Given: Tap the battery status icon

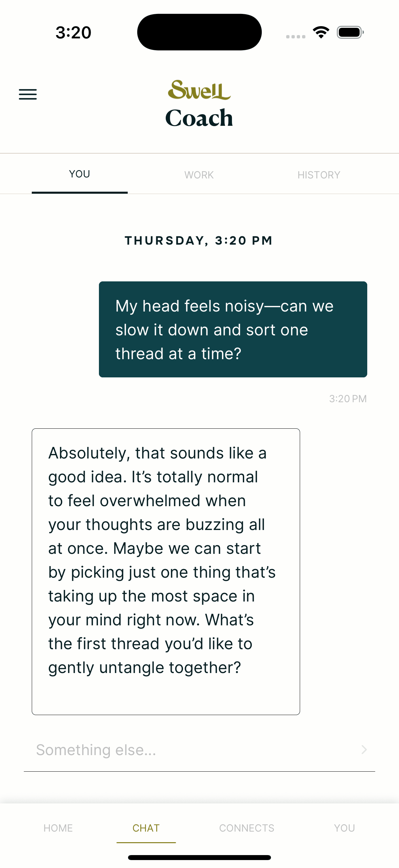Looking at the screenshot, I should 350,32.
